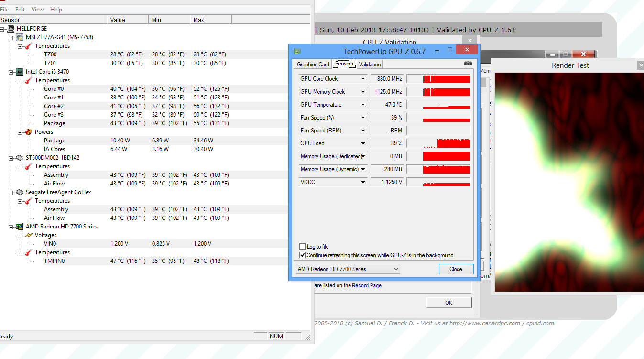Click the Intel Core i5 3470 chip icon
This screenshot has height=359, width=644.
pos(20,72)
